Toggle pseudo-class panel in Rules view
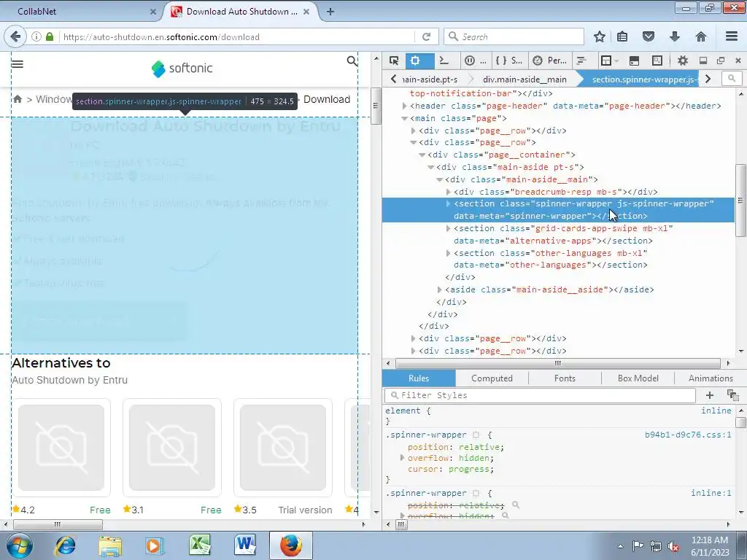 tap(732, 394)
